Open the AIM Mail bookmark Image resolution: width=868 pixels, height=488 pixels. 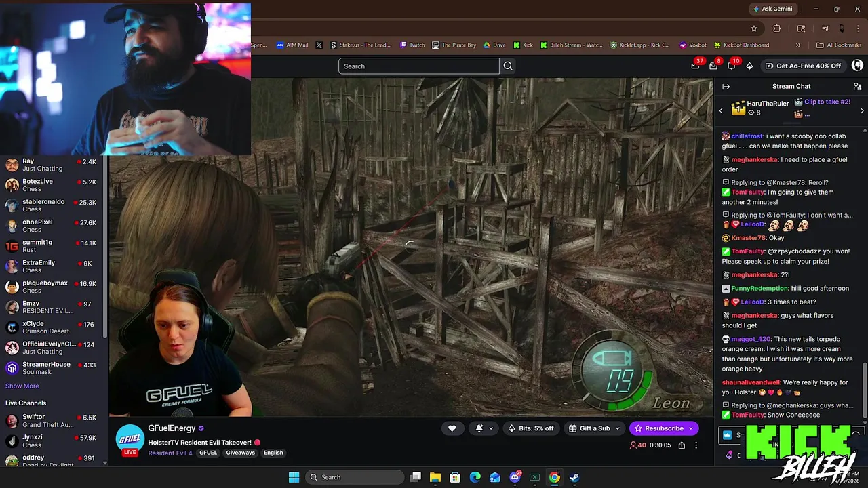292,45
